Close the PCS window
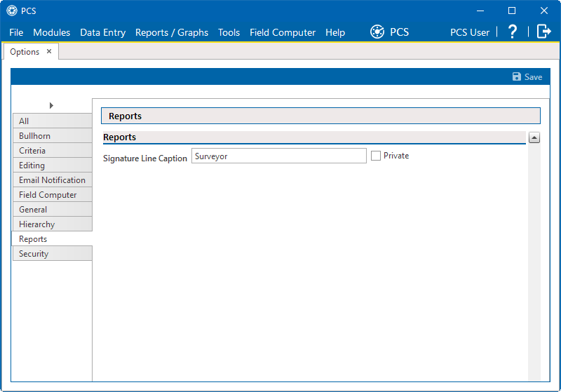Viewport: 561px width, 392px height. pyautogui.click(x=544, y=11)
